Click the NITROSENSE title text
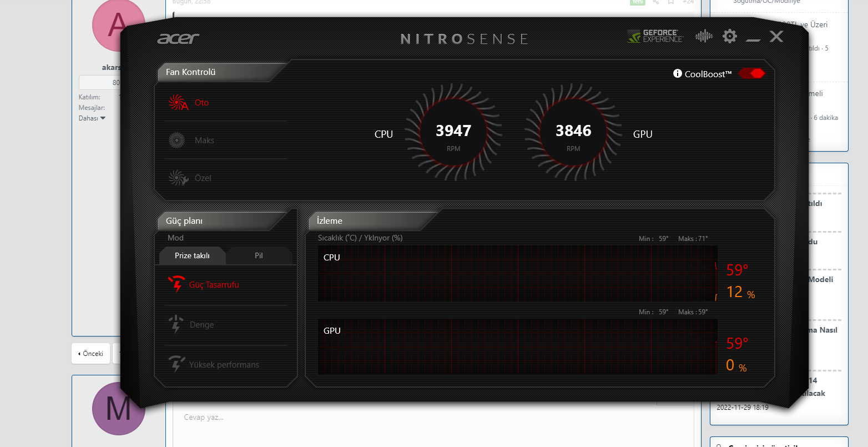Screen dimensions: 868x447 (464, 39)
